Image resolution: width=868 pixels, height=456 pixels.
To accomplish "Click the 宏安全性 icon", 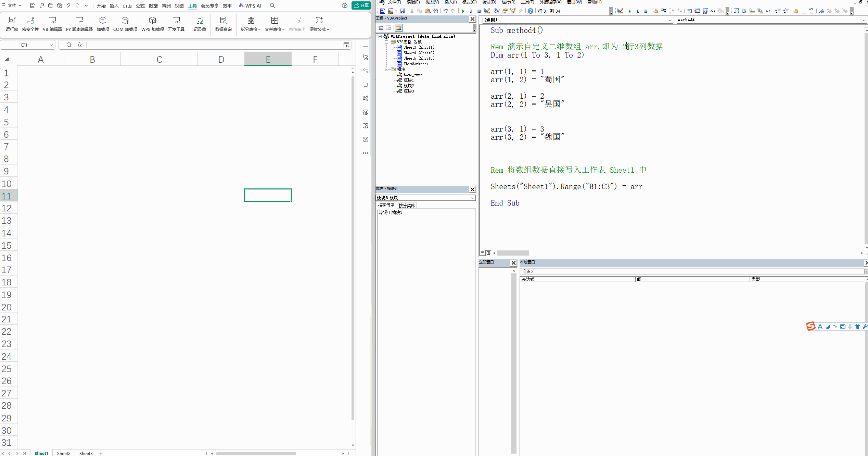I will 30,24.
